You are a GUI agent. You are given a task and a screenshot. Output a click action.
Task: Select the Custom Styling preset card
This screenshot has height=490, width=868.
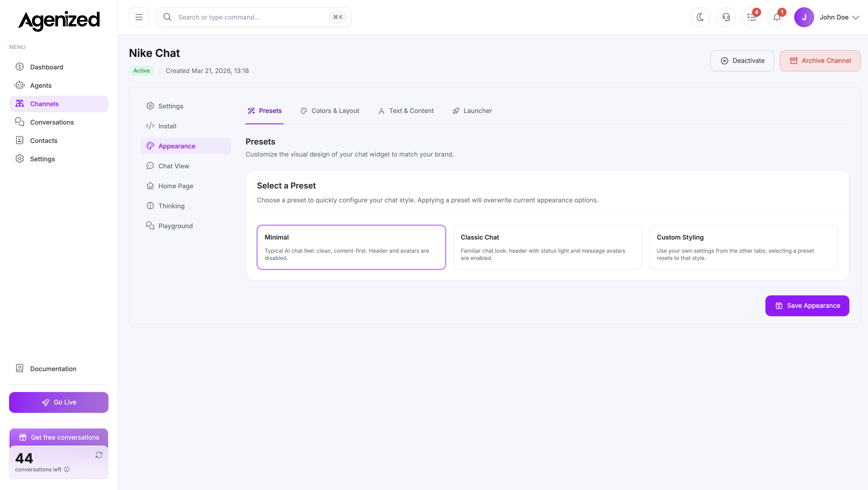point(743,247)
